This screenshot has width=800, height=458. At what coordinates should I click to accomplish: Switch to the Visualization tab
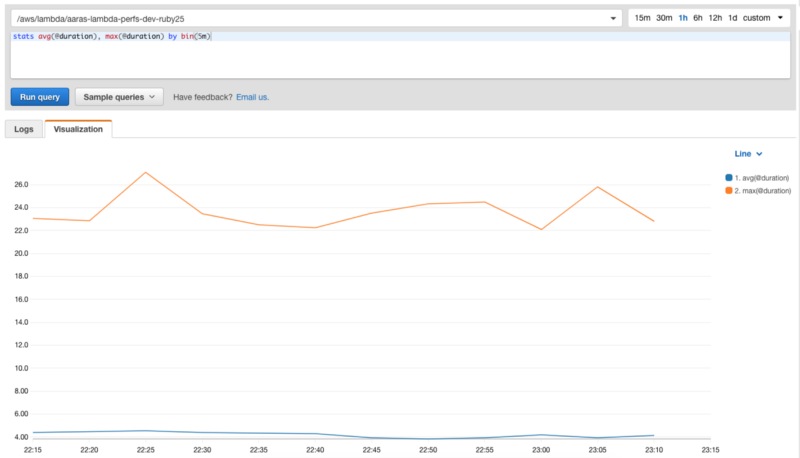point(78,129)
